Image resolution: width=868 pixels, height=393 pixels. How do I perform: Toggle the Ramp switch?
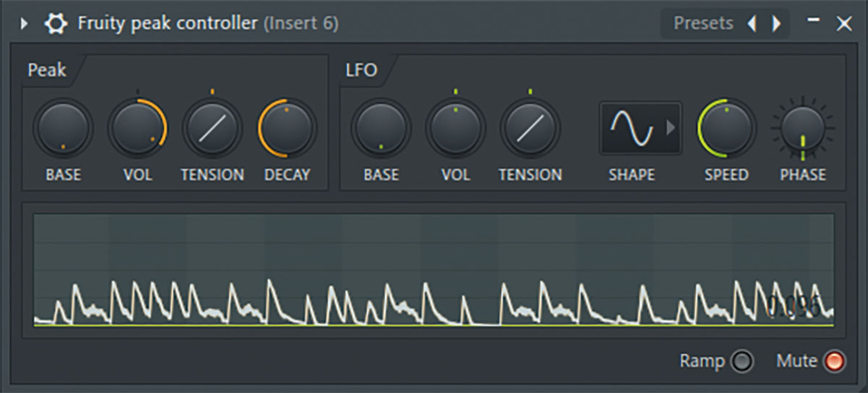[741, 360]
